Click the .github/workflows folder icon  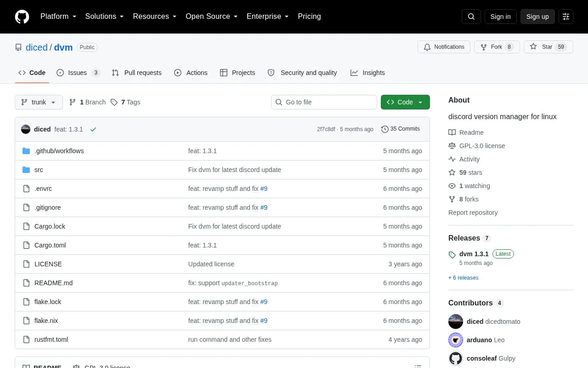tap(26, 151)
